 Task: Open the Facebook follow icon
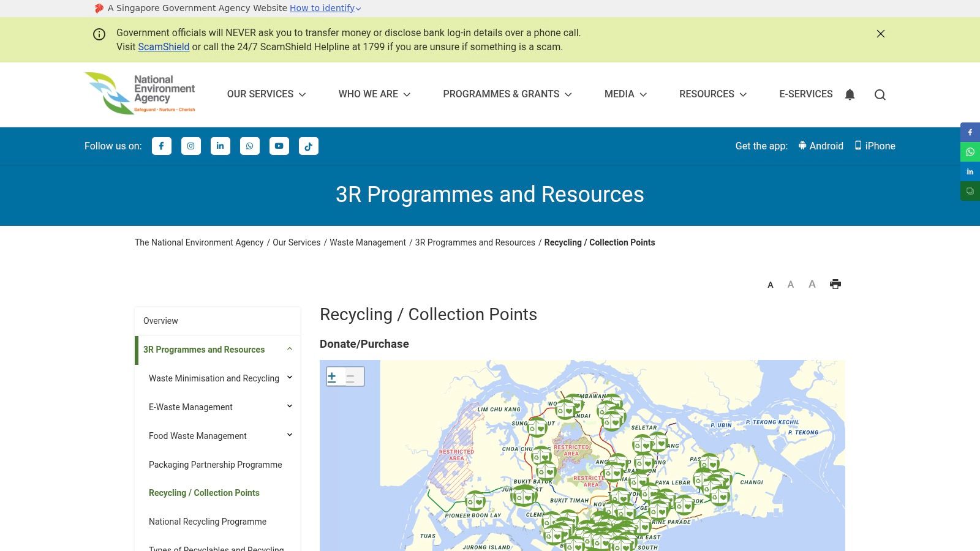pos(162,146)
